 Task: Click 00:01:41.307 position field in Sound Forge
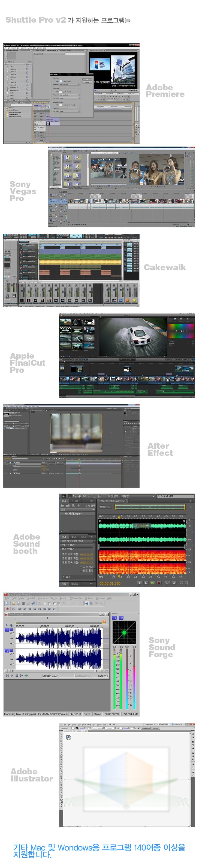tap(50, 676)
